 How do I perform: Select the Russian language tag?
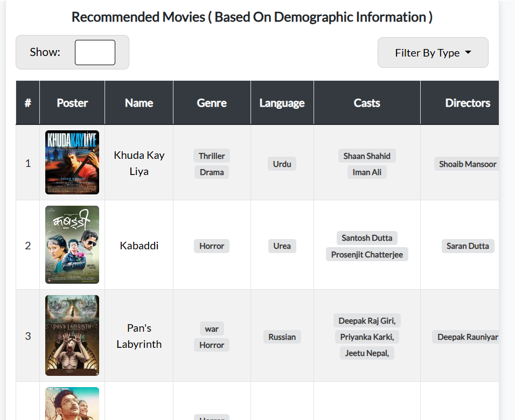(282, 337)
